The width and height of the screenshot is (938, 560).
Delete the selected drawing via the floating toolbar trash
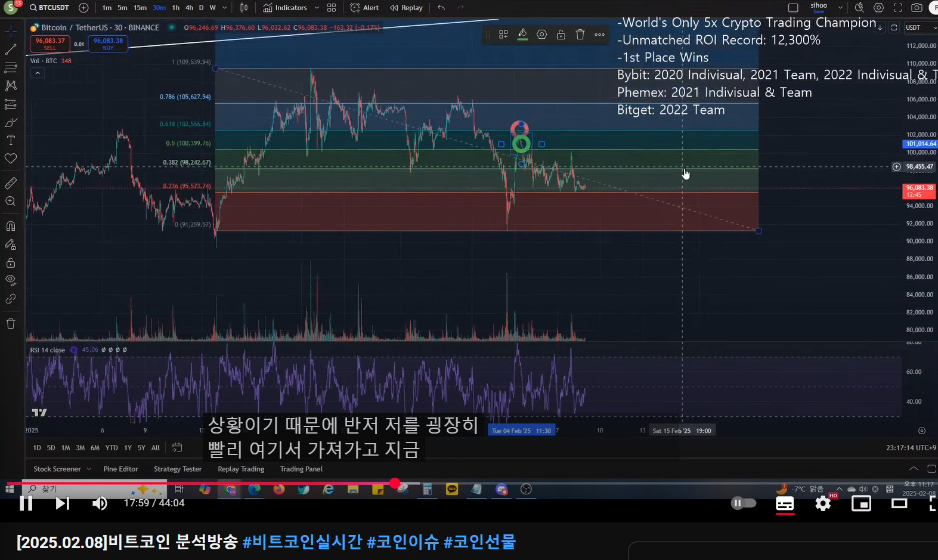pyautogui.click(x=580, y=35)
